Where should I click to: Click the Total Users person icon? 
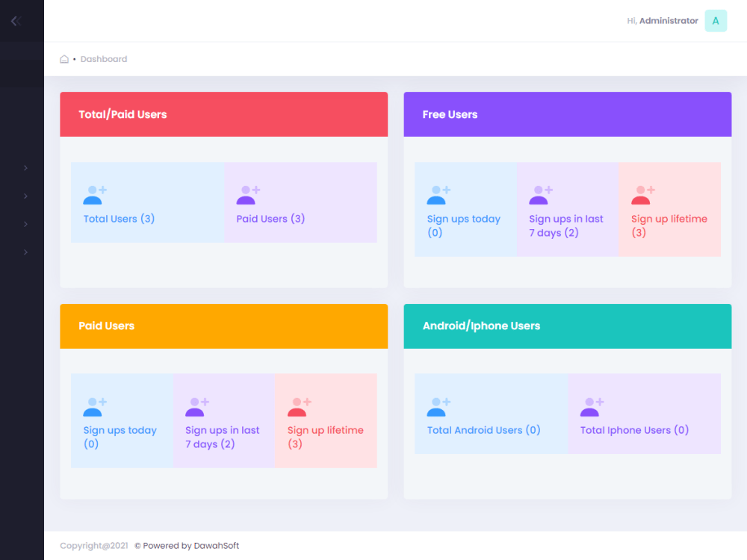(93, 195)
